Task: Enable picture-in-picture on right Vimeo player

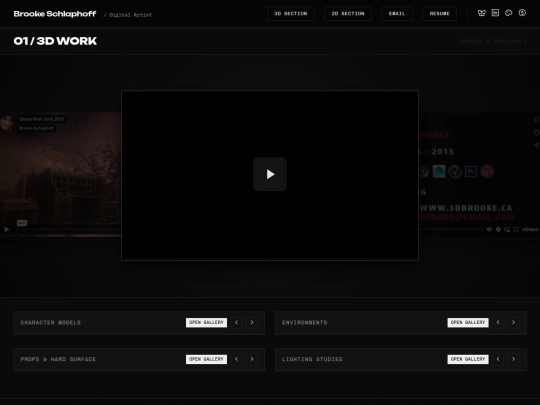Action: 507,229
